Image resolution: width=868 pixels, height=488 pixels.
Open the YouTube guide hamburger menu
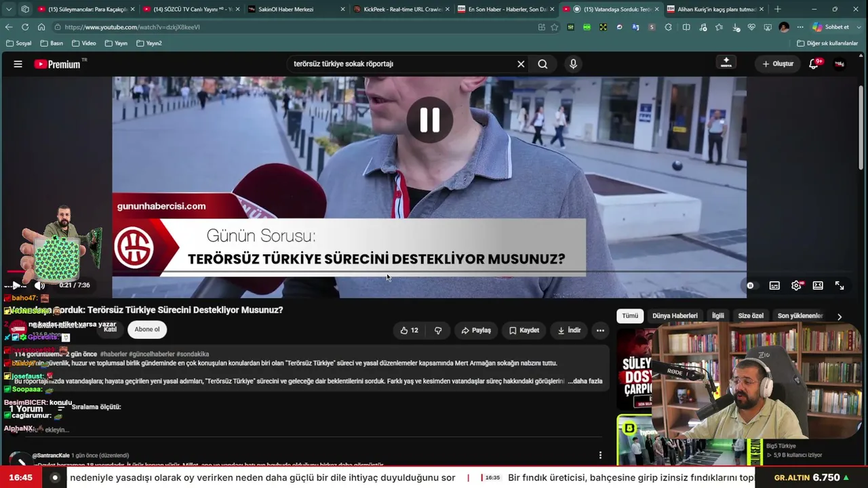(18, 64)
